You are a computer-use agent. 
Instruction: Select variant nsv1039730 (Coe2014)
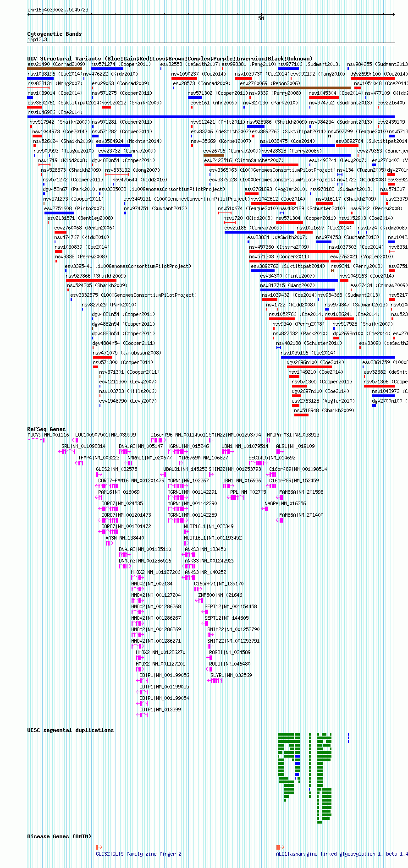pyautogui.click(x=262, y=74)
